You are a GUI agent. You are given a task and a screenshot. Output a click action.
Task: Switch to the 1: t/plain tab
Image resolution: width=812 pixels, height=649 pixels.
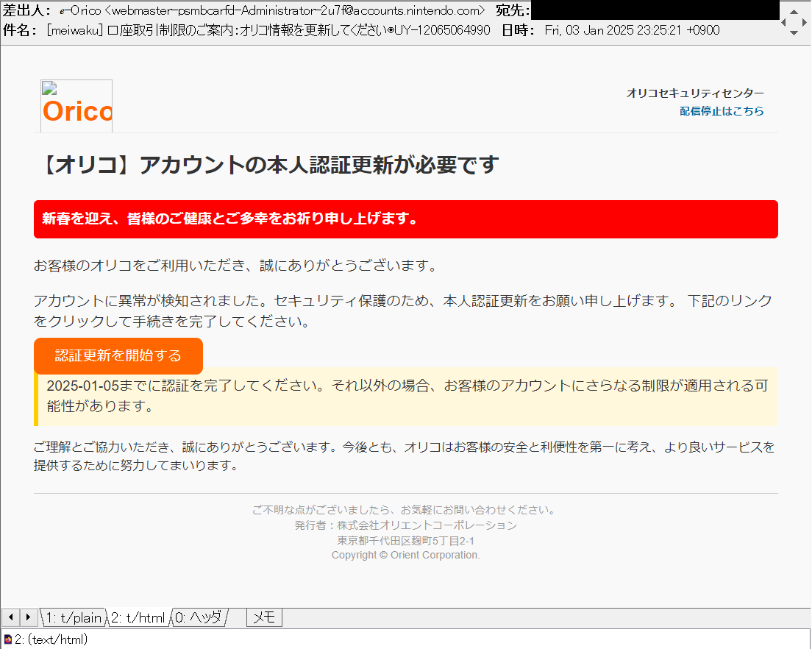[x=73, y=617]
